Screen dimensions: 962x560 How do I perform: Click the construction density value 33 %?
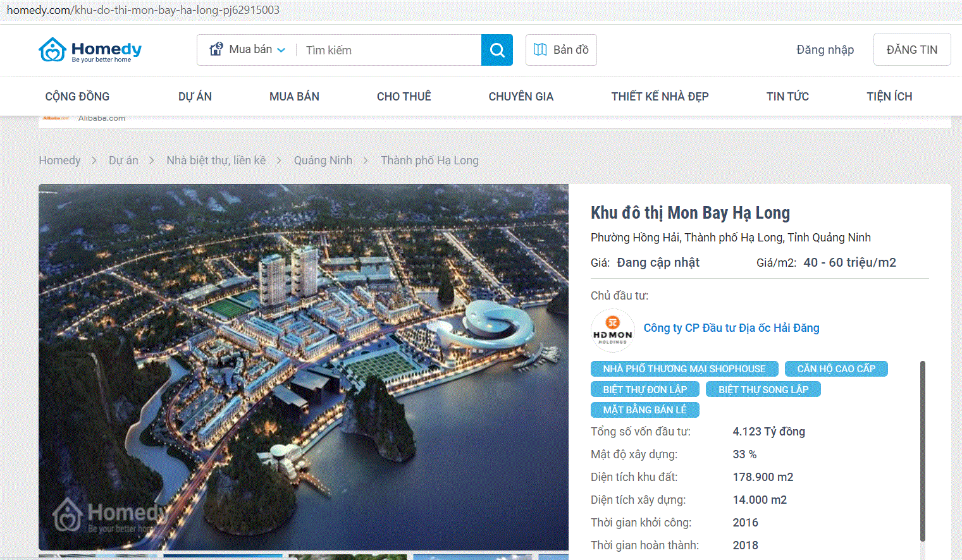click(744, 454)
